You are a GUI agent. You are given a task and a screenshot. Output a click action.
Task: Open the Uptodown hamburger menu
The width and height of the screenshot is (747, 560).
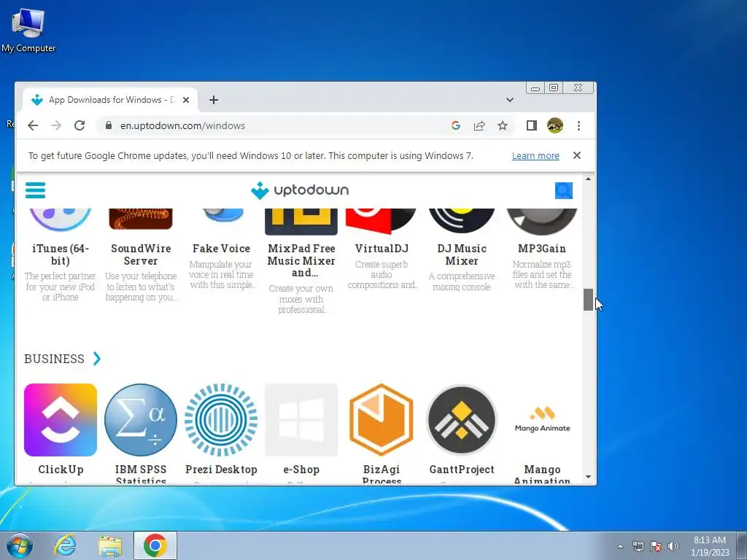point(35,190)
